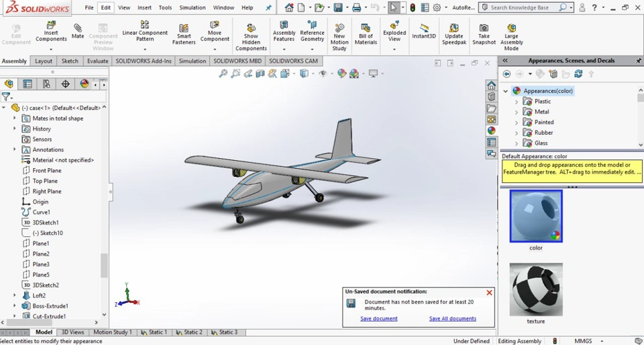644x345 pixels.
Task: Create a New Motion Study
Action: click(x=339, y=38)
